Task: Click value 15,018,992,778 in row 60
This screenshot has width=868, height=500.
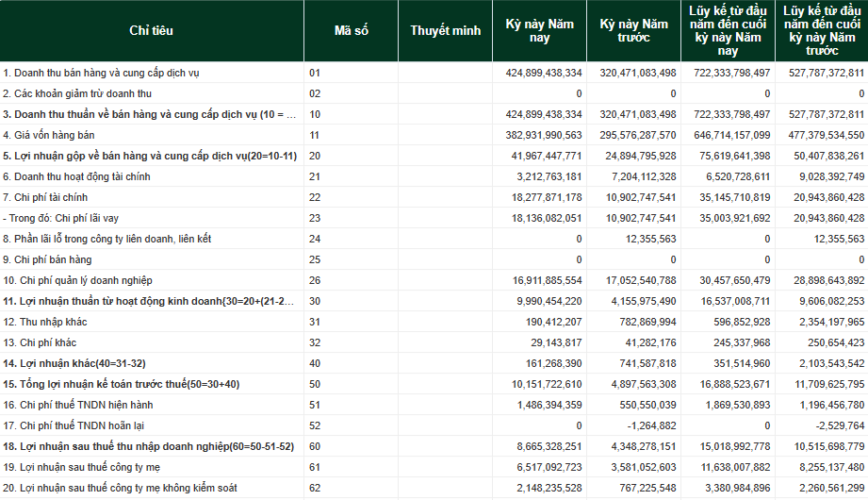Action: coord(734,446)
